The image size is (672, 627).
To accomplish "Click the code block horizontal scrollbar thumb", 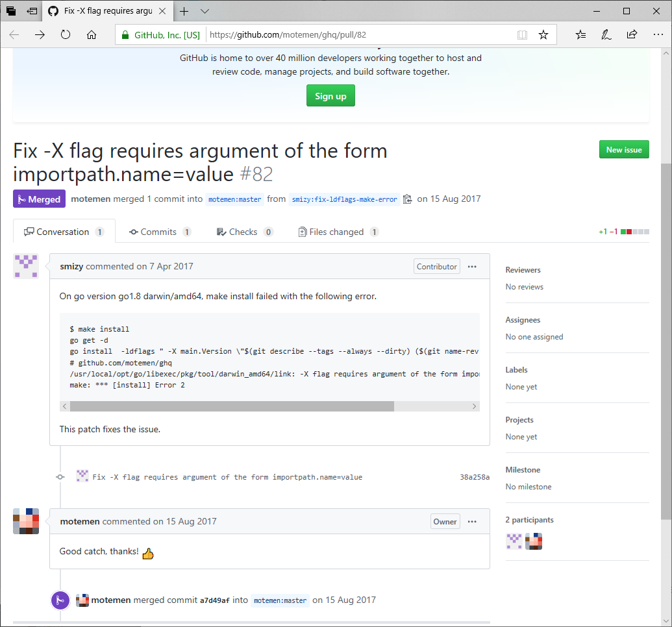I will (232, 406).
